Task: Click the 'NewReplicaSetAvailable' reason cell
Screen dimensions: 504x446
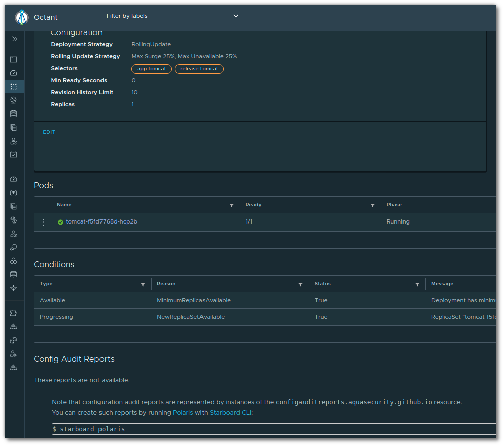Action: coord(190,317)
